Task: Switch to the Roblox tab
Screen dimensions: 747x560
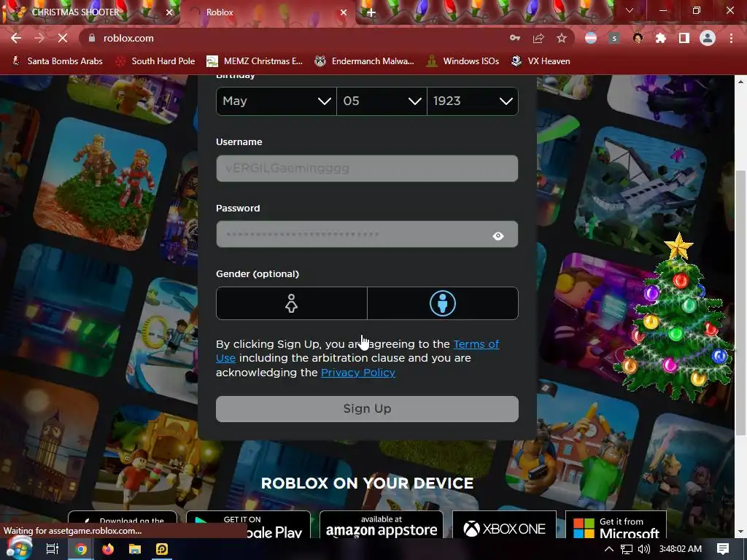Action: pos(267,12)
